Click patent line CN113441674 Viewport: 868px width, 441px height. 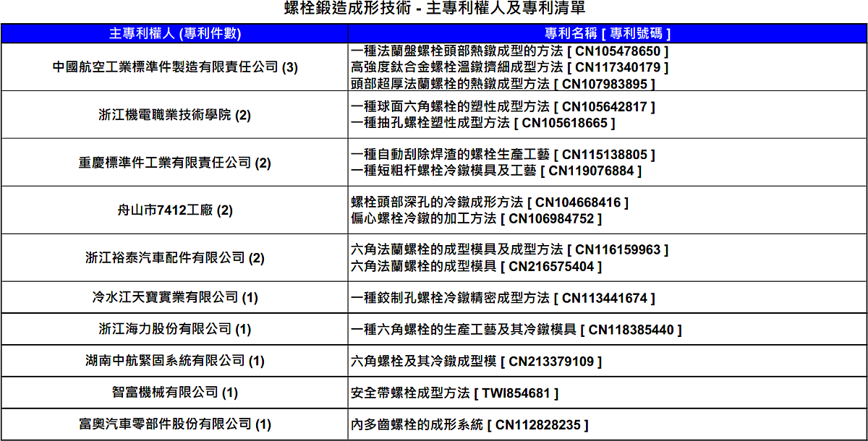pyautogui.click(x=503, y=297)
